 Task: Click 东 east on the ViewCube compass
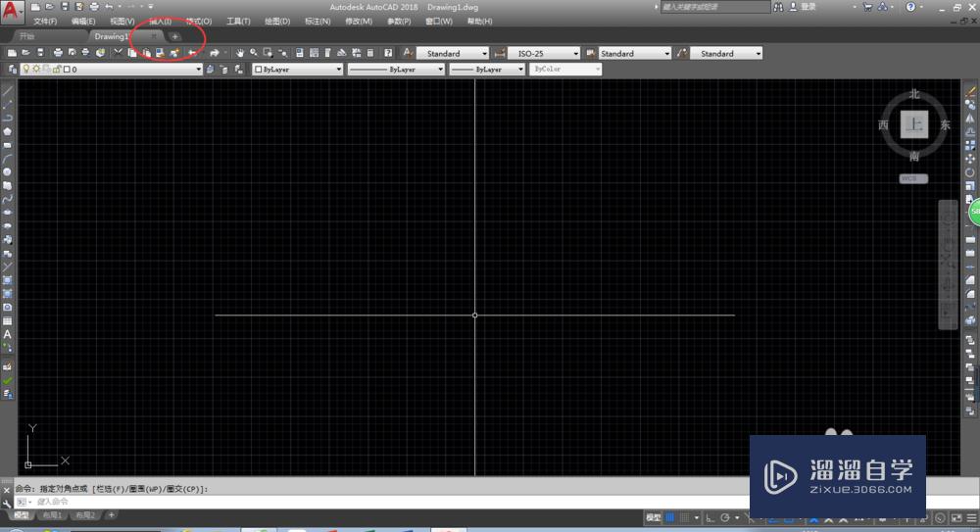[945, 125]
